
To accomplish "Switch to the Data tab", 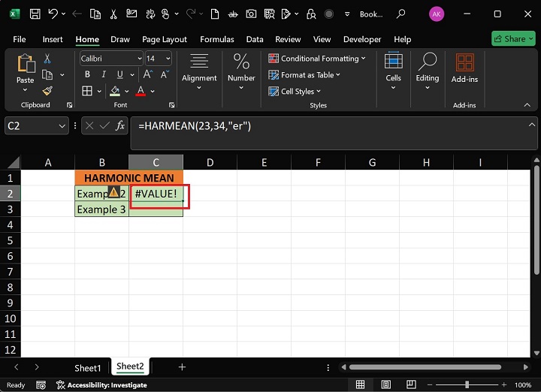I will tap(255, 39).
